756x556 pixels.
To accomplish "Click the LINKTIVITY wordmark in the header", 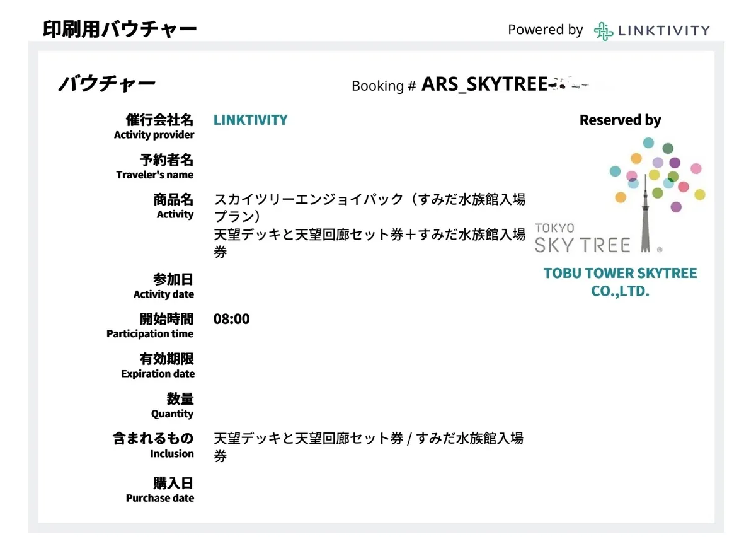I will coord(664,30).
